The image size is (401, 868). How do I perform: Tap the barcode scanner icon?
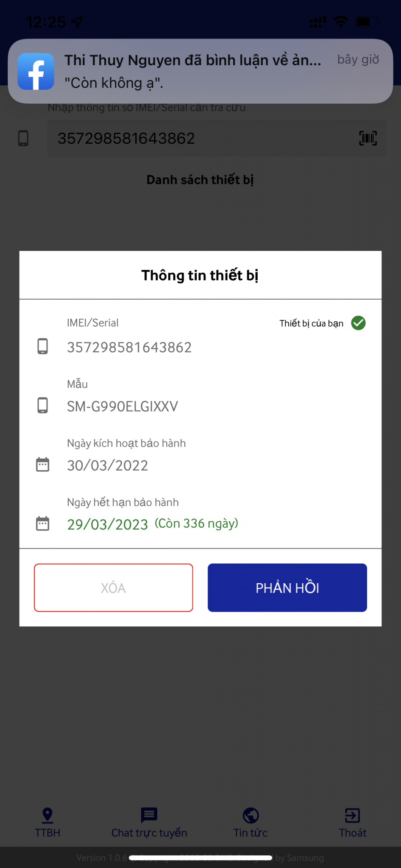click(368, 138)
